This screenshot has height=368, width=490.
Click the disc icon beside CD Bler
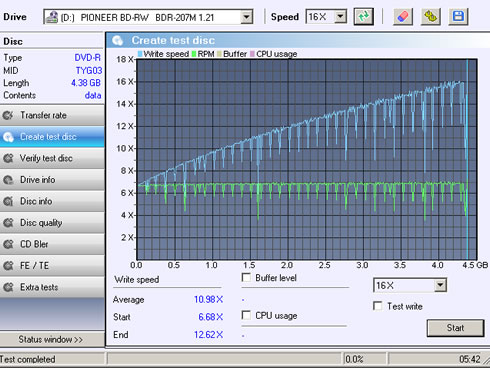8,244
